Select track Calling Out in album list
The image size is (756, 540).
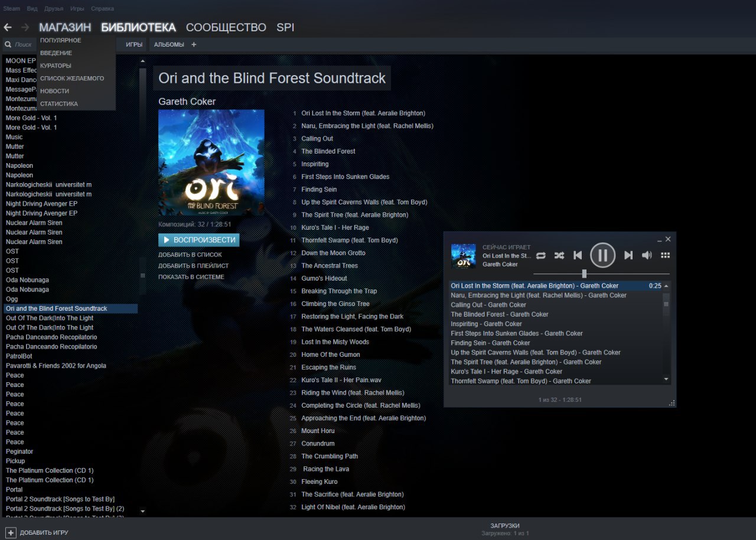[317, 139]
